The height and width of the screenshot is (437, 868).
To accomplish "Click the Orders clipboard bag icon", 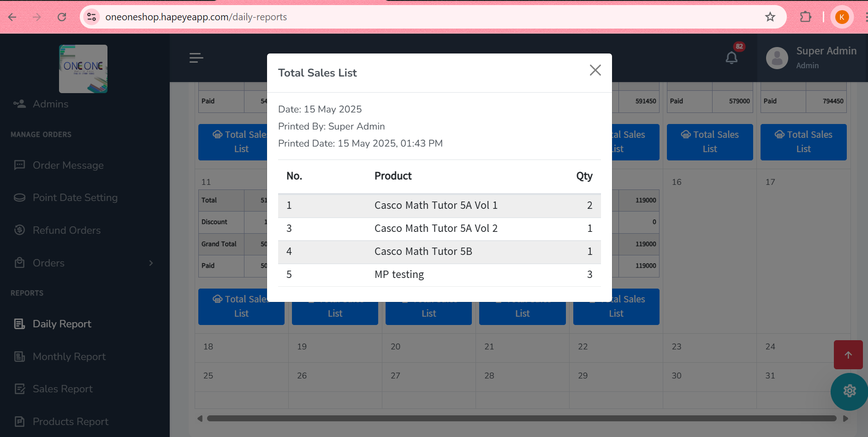I will point(19,263).
